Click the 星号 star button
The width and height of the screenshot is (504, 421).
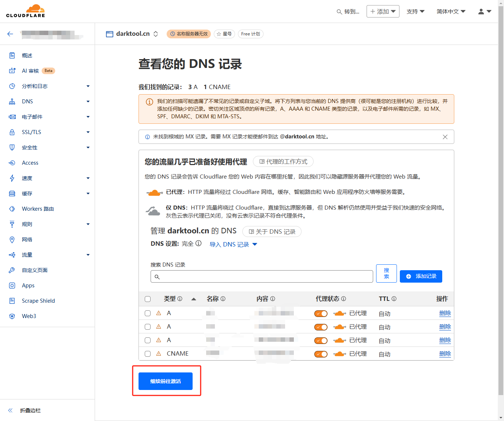(224, 34)
